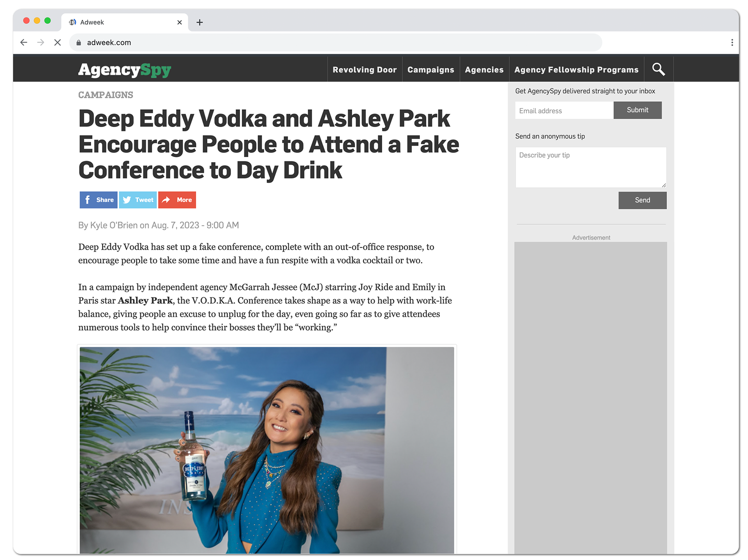The image size is (748, 560).
Task: Click the Adweek tab favicon
Action: click(72, 22)
